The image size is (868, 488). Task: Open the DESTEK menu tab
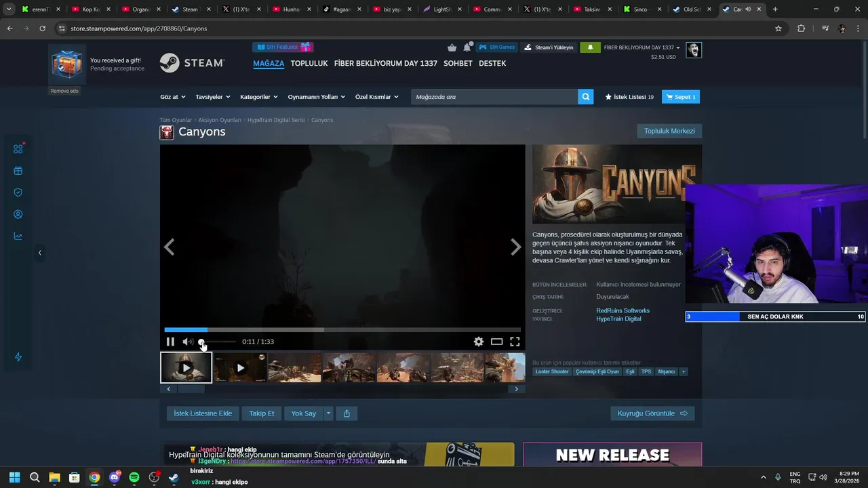pos(492,63)
